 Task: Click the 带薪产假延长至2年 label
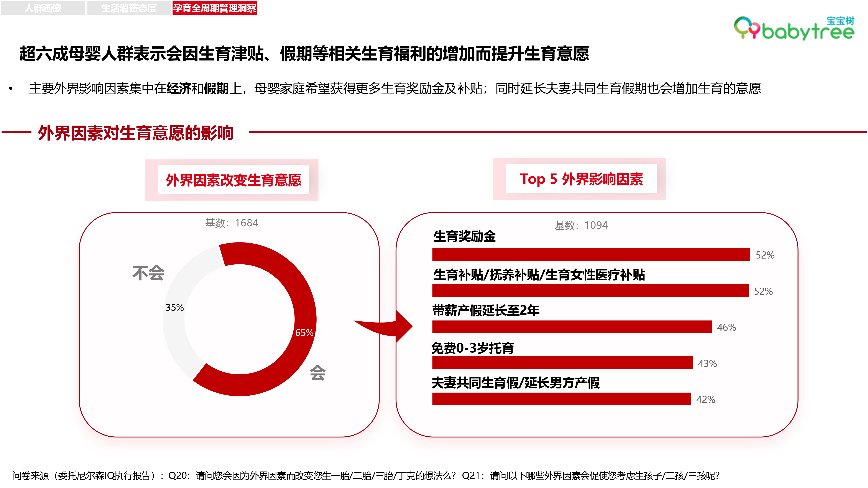point(486,311)
